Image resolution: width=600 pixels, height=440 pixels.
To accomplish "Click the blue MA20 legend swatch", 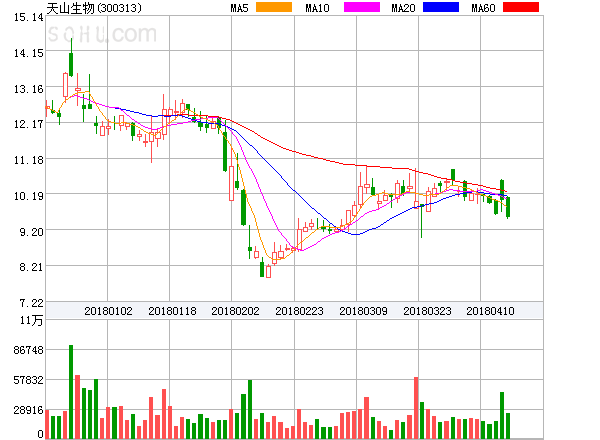I will [441, 7].
